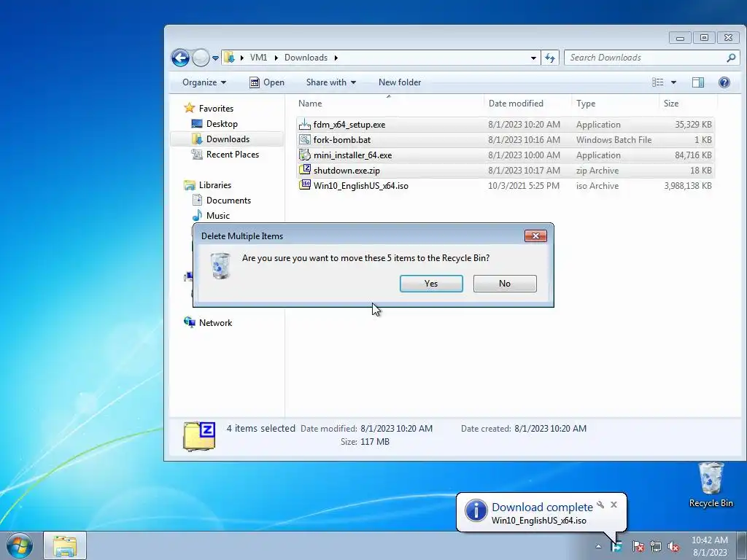Screen dimensions: 747x560
Task: Click the Win10 iso file icon
Action: pos(304,185)
